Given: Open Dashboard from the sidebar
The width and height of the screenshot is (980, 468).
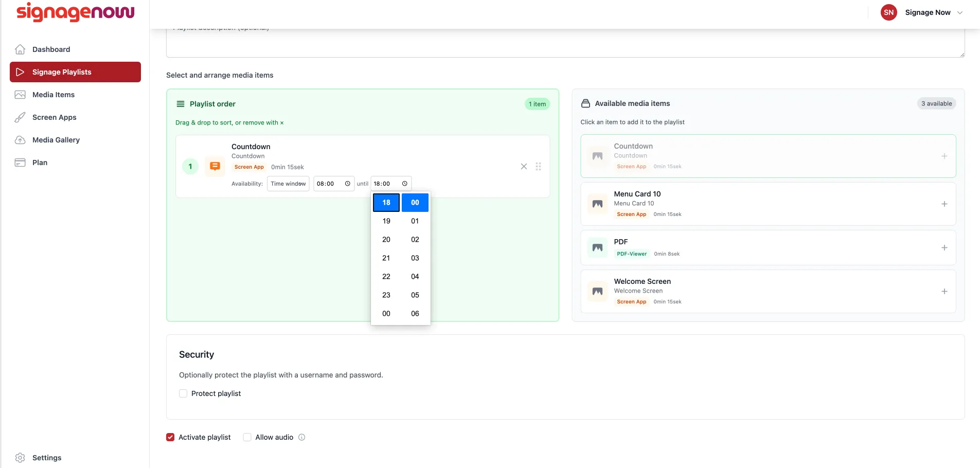Looking at the screenshot, I should tap(75, 49).
